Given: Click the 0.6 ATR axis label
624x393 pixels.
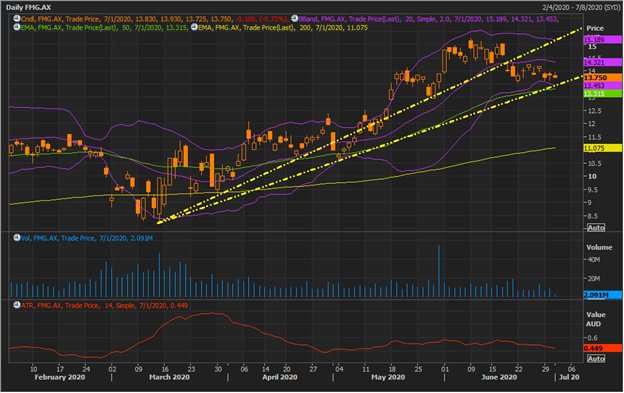Looking at the screenshot, I should click(593, 338).
